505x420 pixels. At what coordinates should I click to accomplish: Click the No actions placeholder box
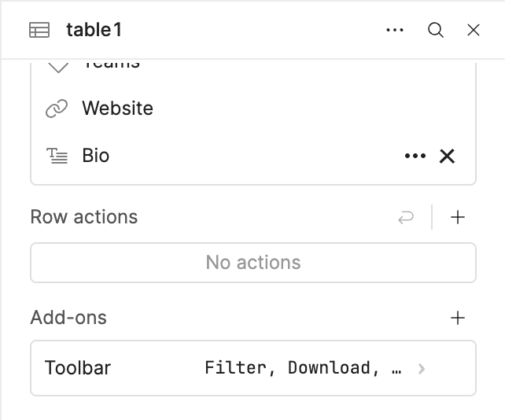[252, 263]
